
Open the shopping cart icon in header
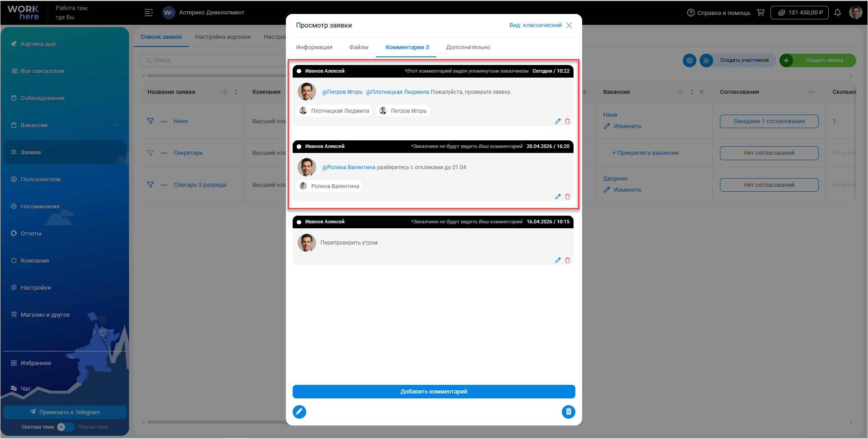click(761, 13)
